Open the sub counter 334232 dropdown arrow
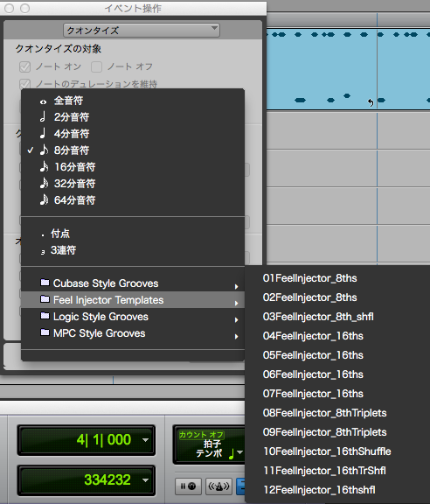Image resolution: width=430 pixels, height=504 pixels. click(x=145, y=480)
